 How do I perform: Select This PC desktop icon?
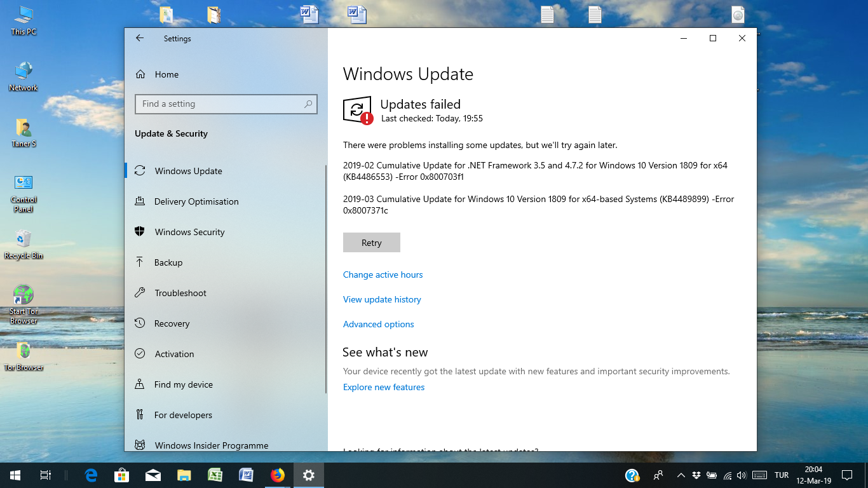click(24, 20)
